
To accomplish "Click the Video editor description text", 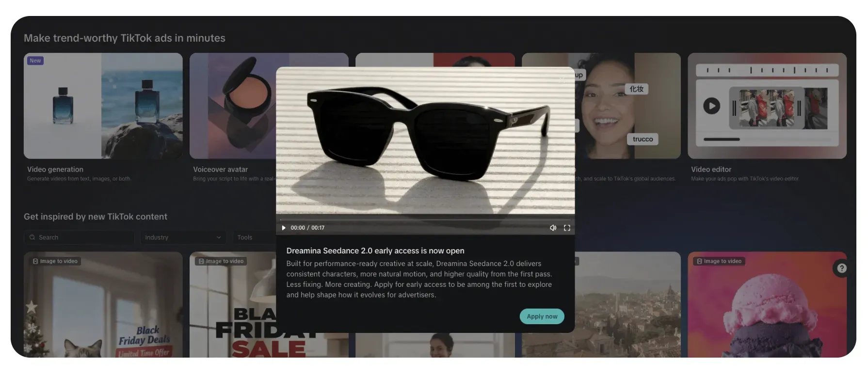I will click(745, 179).
